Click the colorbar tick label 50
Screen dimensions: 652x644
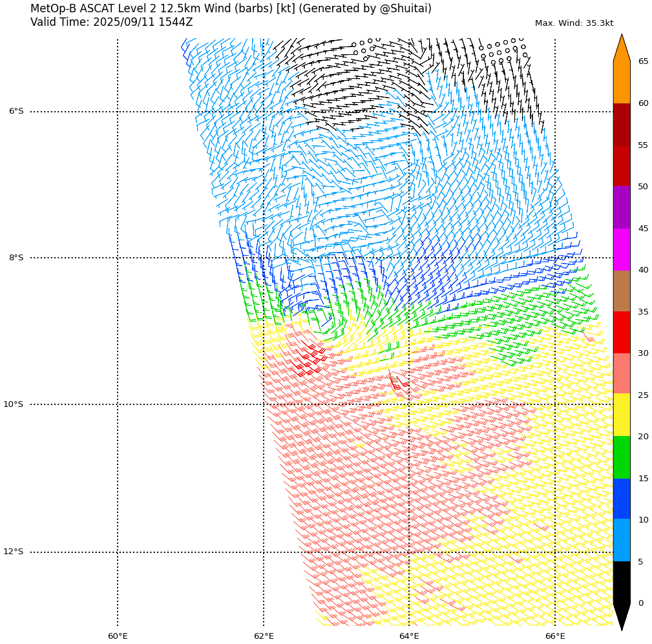pos(643,186)
